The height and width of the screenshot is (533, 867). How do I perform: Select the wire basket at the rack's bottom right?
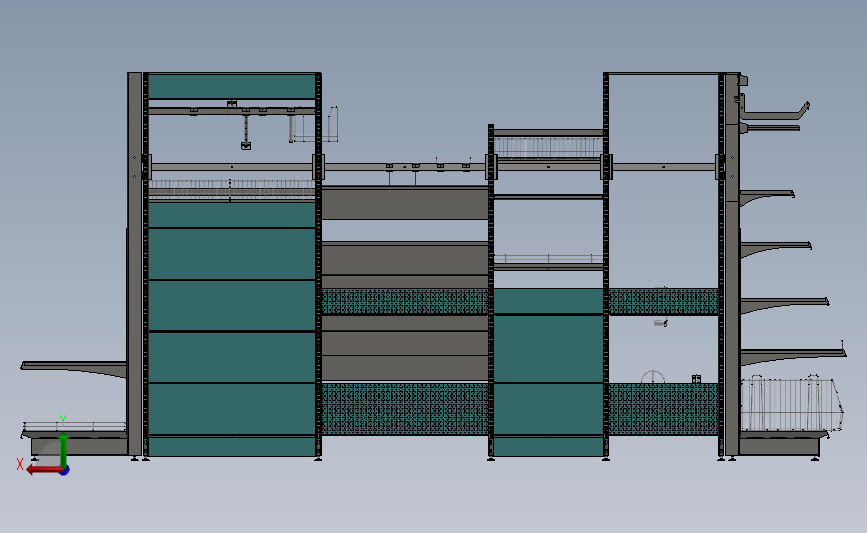792,403
